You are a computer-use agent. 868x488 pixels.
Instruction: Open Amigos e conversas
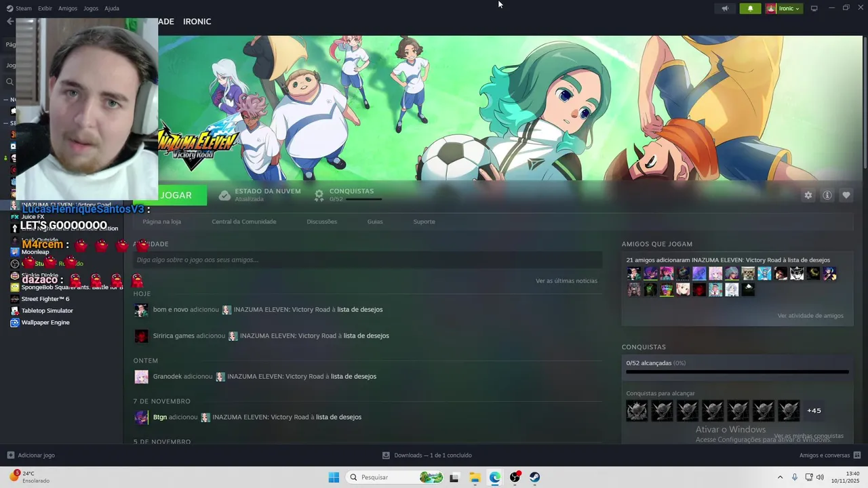coord(830,455)
